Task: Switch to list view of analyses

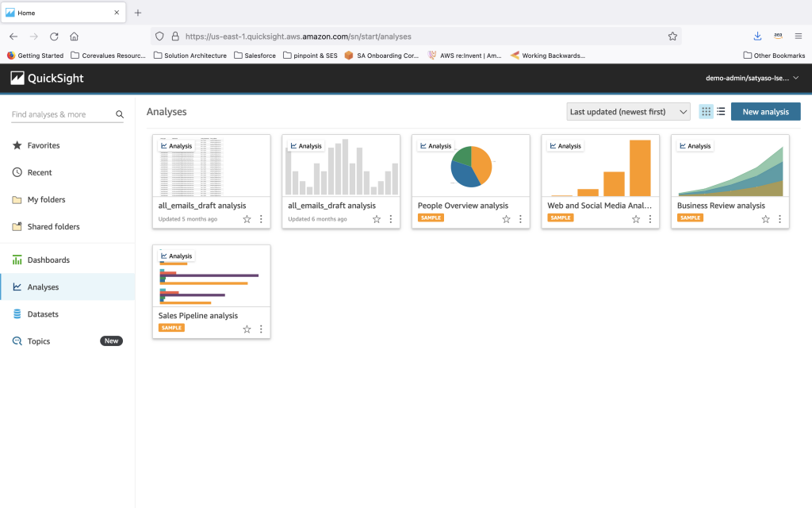Action: [720, 111]
